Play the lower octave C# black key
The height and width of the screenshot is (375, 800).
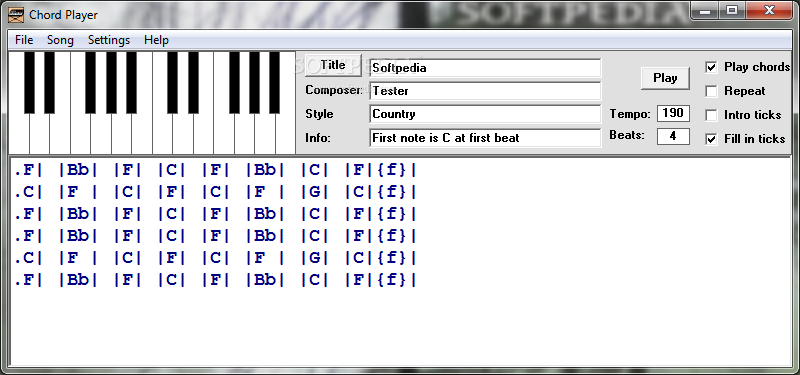[x=30, y=83]
